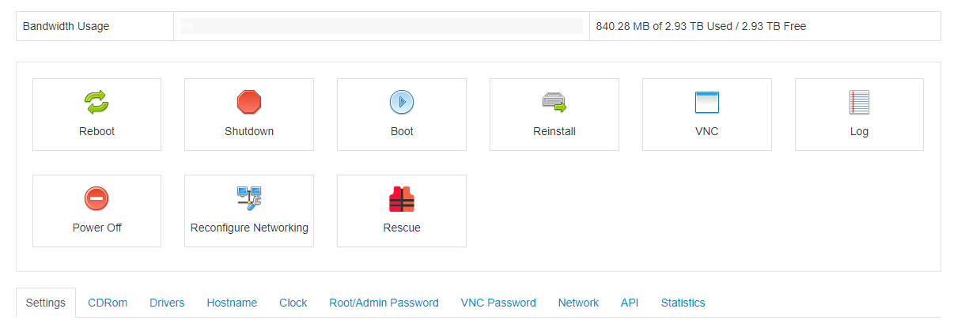Image resolution: width=980 pixels, height=320 pixels.
Task: Click the Reinstall drive icon
Action: [554, 102]
